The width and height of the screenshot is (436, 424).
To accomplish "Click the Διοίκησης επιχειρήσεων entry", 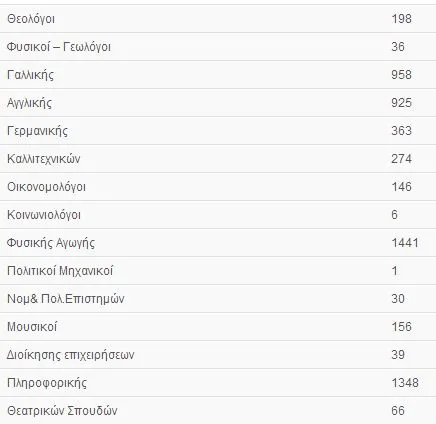I will click(x=218, y=355).
